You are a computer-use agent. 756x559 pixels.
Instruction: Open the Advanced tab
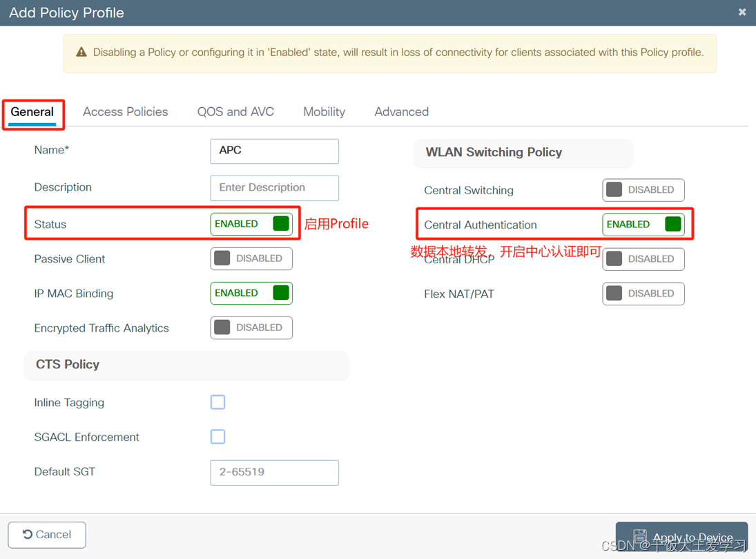[x=401, y=111]
